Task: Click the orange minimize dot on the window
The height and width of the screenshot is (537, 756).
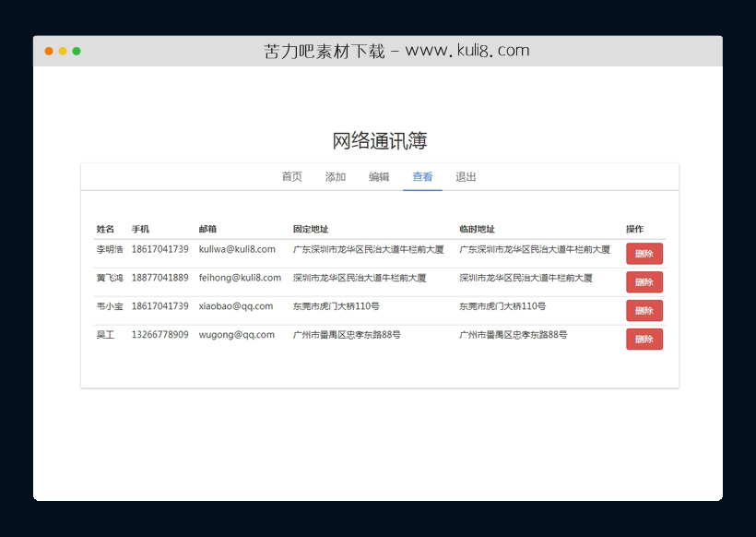Action: click(x=63, y=52)
